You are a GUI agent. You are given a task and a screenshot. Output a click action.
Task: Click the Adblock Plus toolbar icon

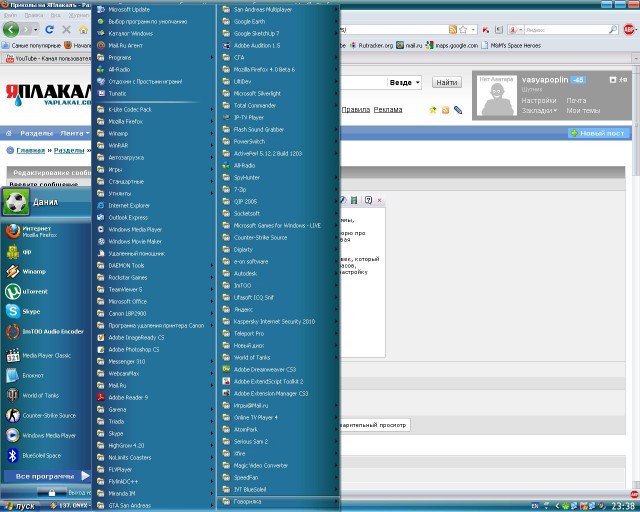(x=629, y=29)
